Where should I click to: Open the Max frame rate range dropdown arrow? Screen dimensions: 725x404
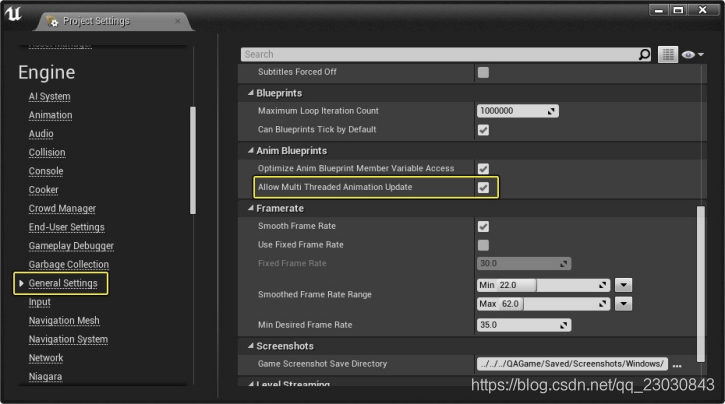pyautogui.click(x=623, y=304)
